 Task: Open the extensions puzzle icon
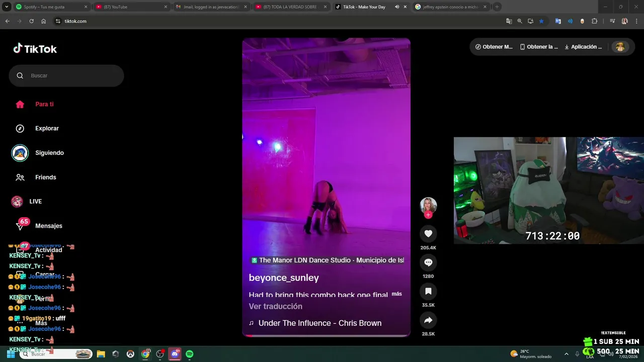click(594, 21)
